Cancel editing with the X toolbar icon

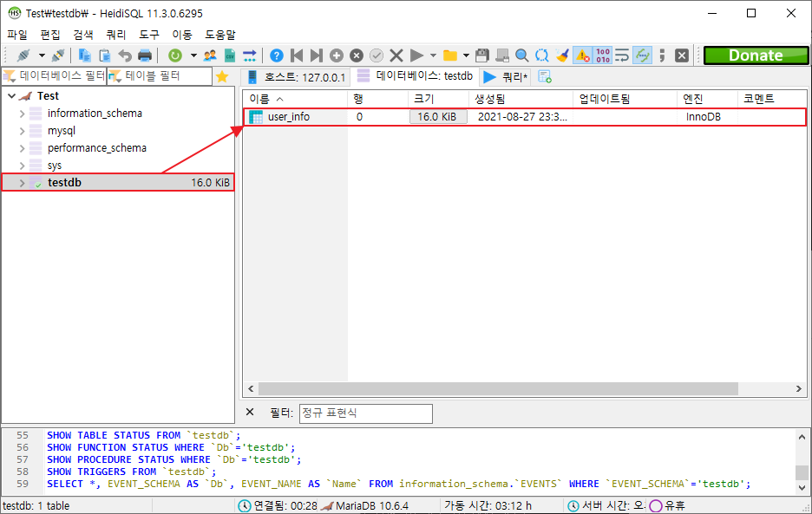click(396, 55)
